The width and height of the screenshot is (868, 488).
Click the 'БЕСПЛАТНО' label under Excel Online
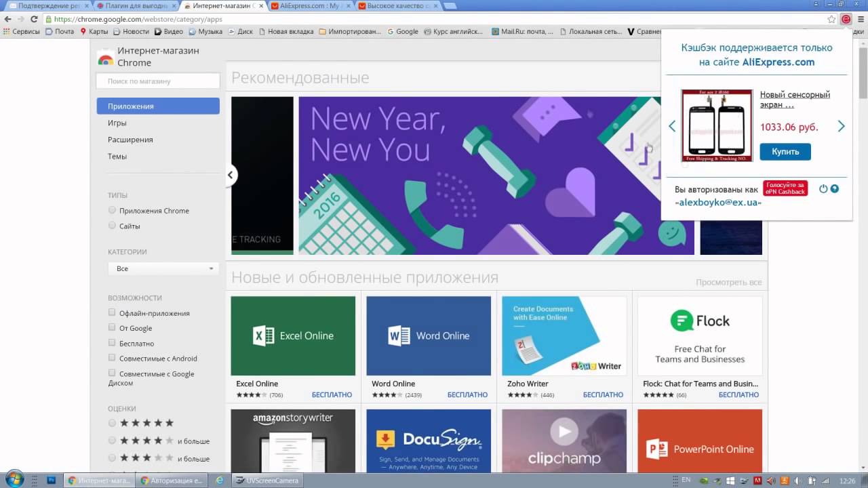[x=332, y=394]
